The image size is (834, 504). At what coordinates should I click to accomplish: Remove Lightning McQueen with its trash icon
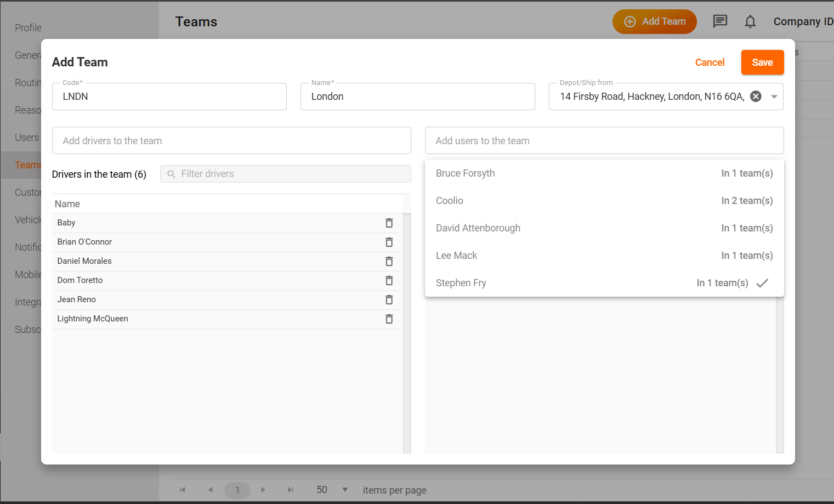[x=389, y=319]
